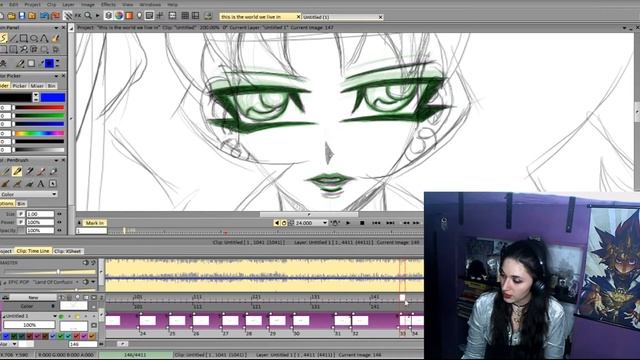Toggle pressure button next to Size

(21, 214)
